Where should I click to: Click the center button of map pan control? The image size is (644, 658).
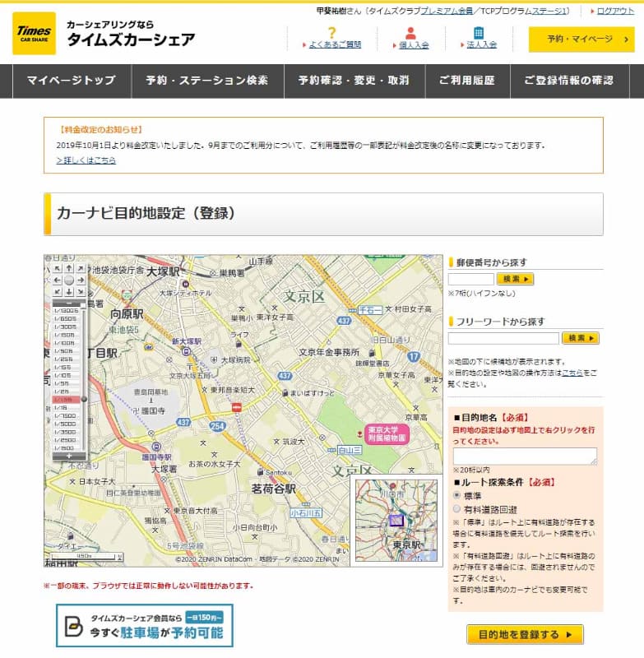(x=69, y=280)
